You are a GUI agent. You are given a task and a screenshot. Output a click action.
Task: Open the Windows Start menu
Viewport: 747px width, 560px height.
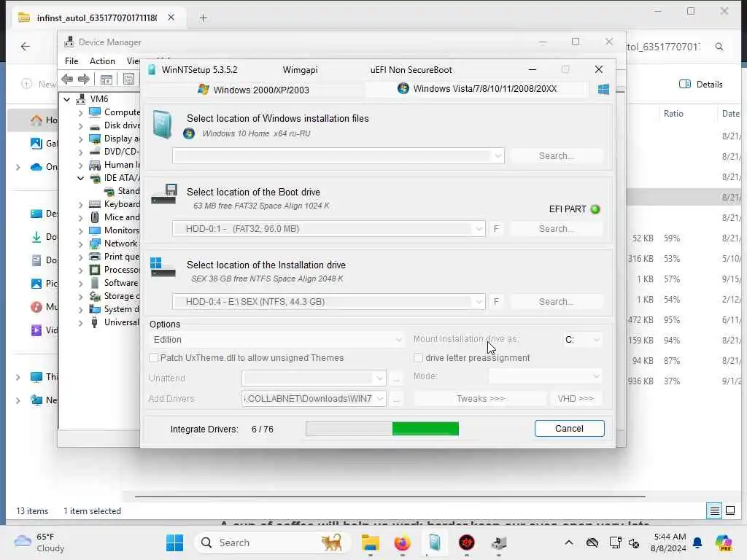(175, 542)
